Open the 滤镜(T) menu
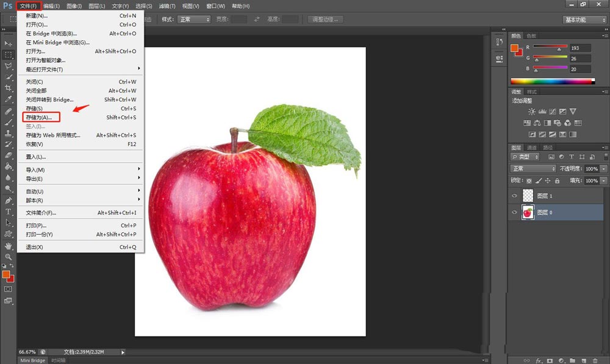 (x=167, y=6)
